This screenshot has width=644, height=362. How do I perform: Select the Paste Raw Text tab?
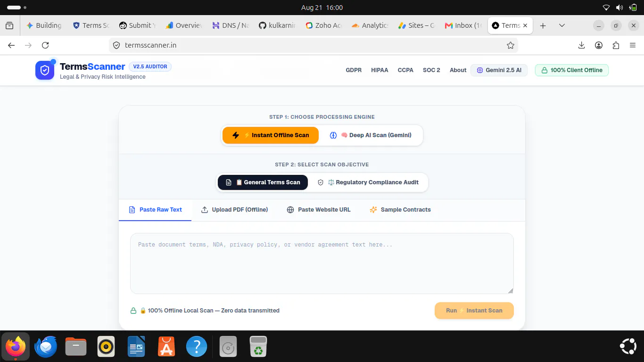pyautogui.click(x=155, y=210)
